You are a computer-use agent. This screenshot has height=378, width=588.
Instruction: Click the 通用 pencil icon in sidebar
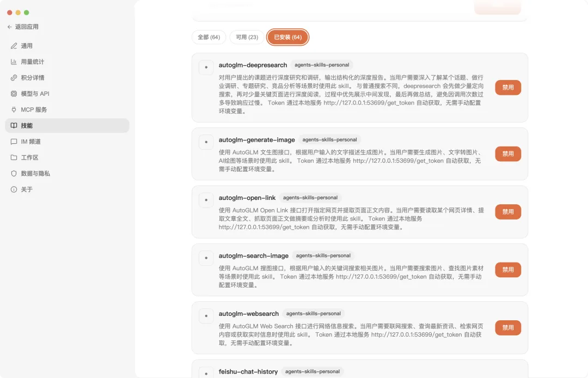pyautogui.click(x=14, y=46)
